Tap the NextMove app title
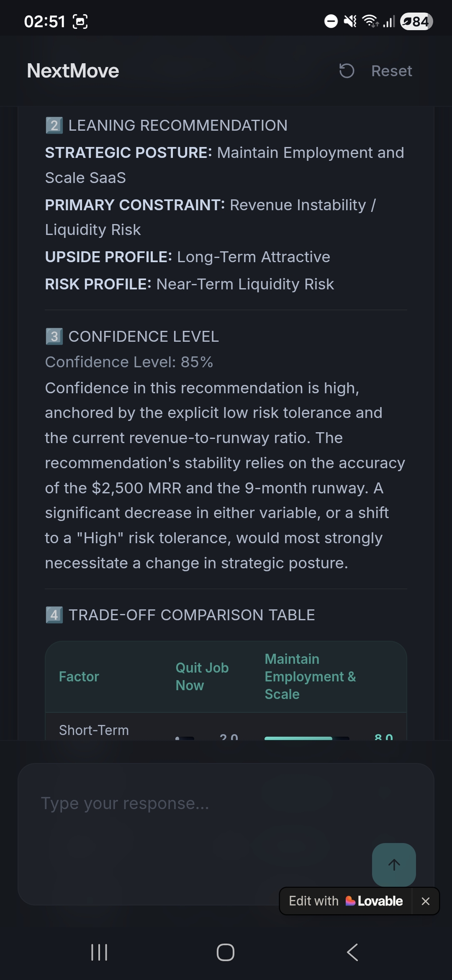The image size is (452, 980). pyautogui.click(x=72, y=71)
